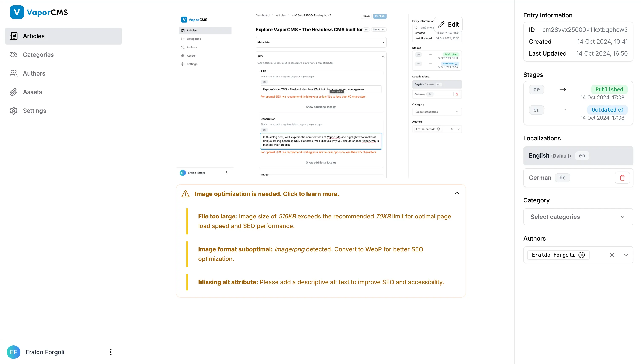
Task: Click the Assets sidebar navigation icon
Action: pyautogui.click(x=13, y=92)
